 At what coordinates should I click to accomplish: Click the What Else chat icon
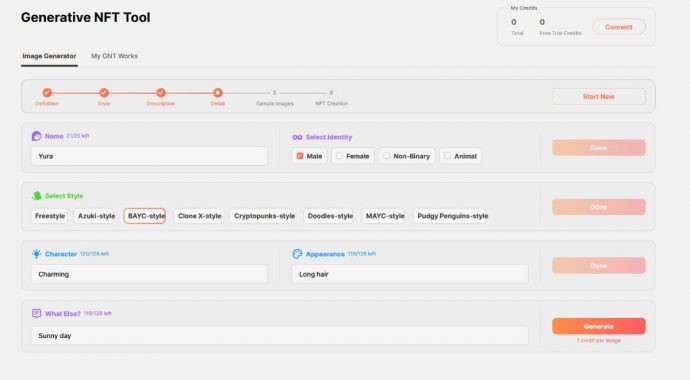(37, 313)
